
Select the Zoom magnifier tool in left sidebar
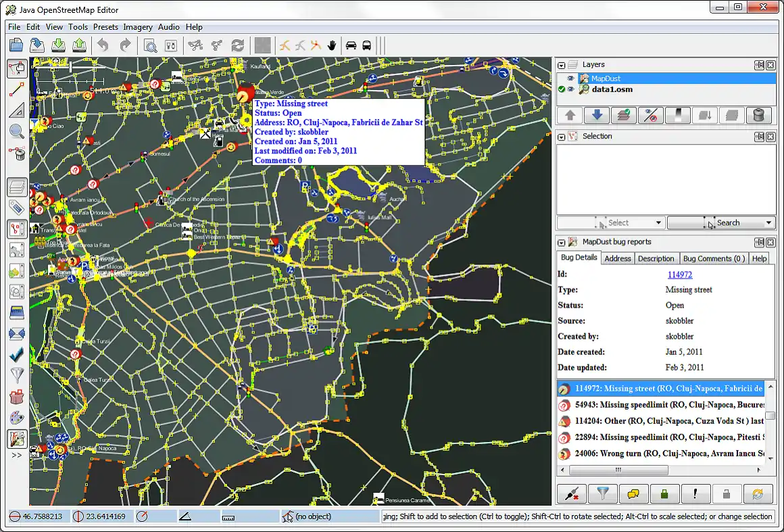pos(17,131)
